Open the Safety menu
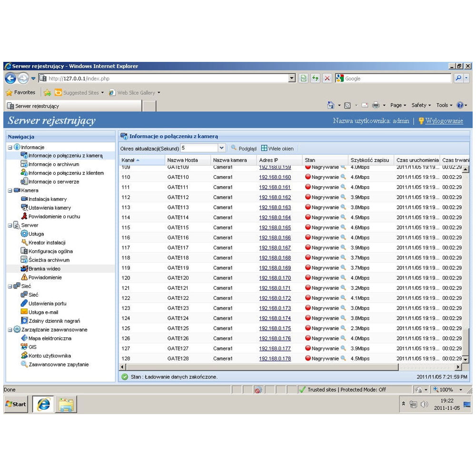Image resolution: width=476 pixels, height=476 pixels. point(421,105)
